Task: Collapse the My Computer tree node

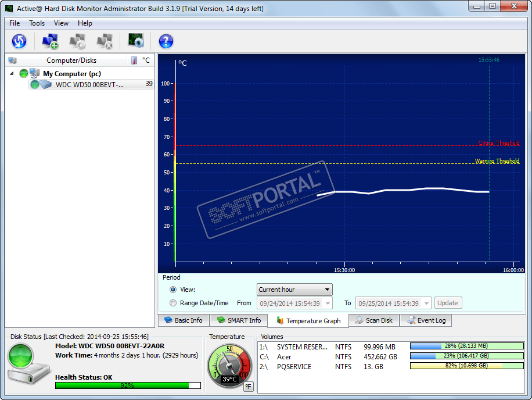Action: [x=12, y=73]
